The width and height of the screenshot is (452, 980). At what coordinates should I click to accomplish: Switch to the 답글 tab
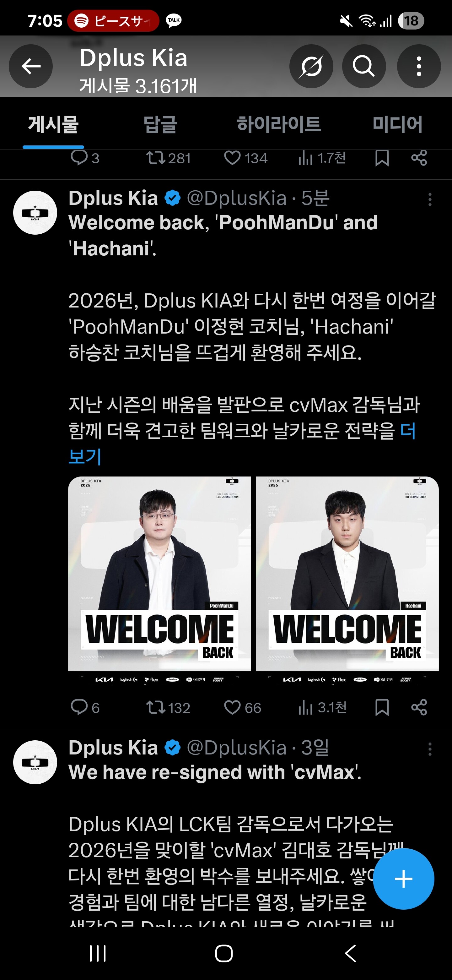click(x=160, y=124)
